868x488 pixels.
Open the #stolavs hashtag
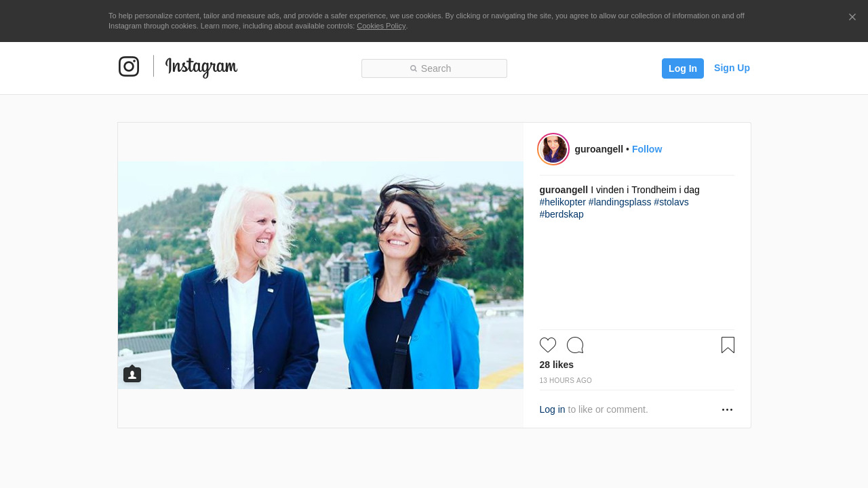(671, 202)
